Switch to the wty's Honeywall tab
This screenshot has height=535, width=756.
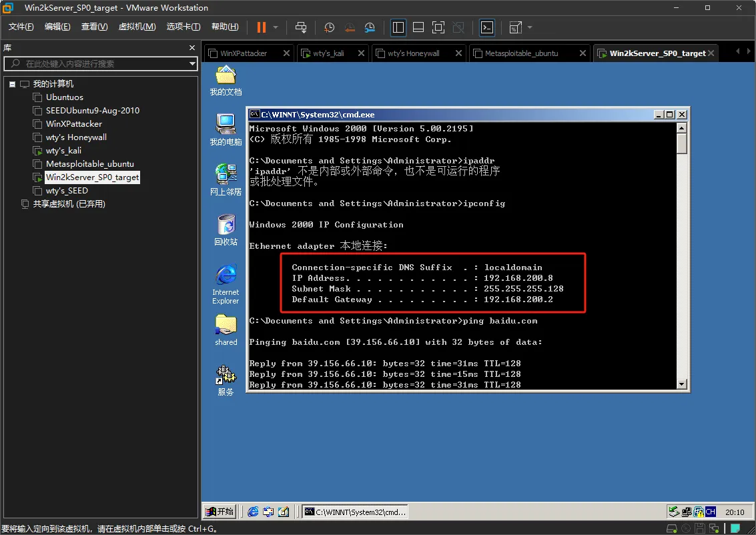(x=414, y=53)
